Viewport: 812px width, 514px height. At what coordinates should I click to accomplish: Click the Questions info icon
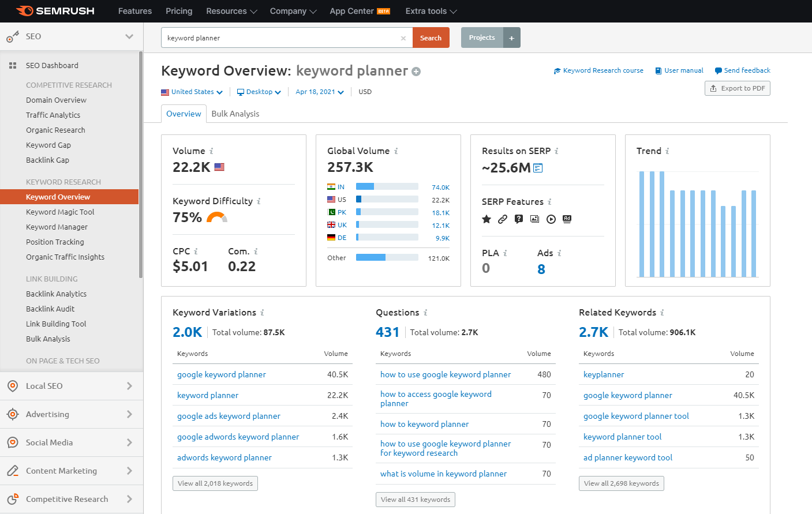tap(425, 313)
